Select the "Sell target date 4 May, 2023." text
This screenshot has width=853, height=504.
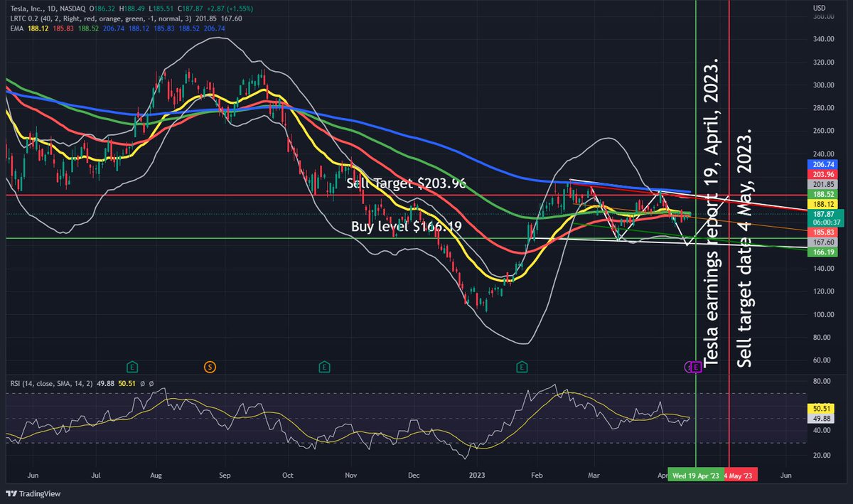pos(744,249)
